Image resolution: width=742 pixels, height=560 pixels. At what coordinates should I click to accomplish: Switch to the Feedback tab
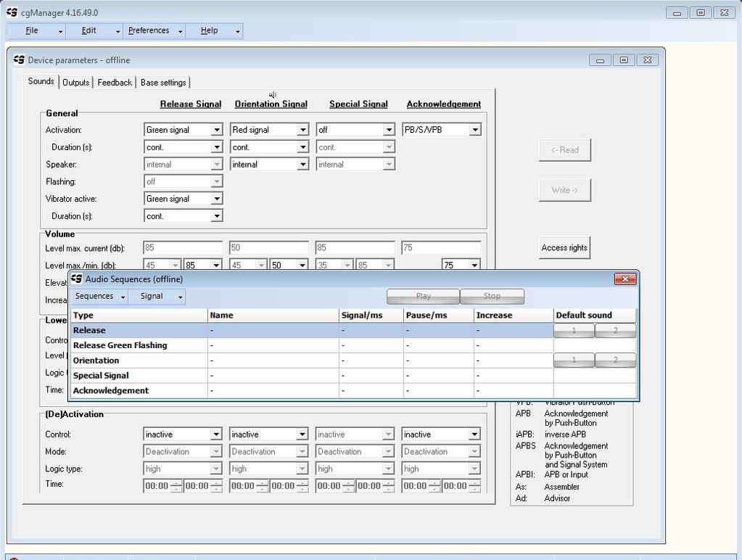(x=115, y=83)
